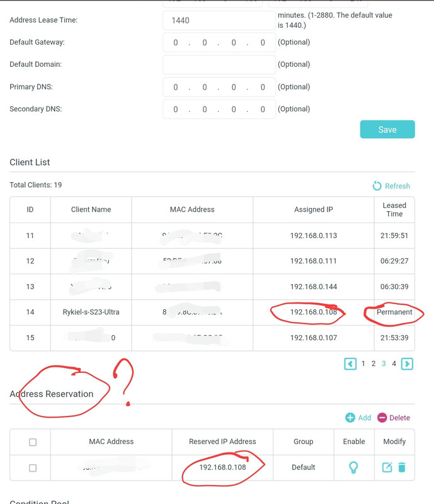Screen dimensions: 434x504
Task: Click the Address Lease Time field
Action: click(219, 21)
